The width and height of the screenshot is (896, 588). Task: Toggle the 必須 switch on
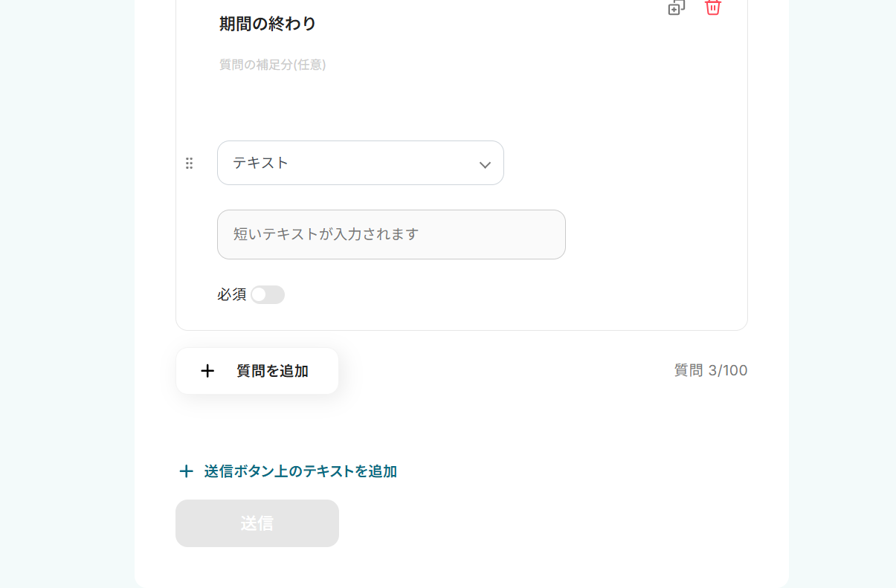click(268, 295)
